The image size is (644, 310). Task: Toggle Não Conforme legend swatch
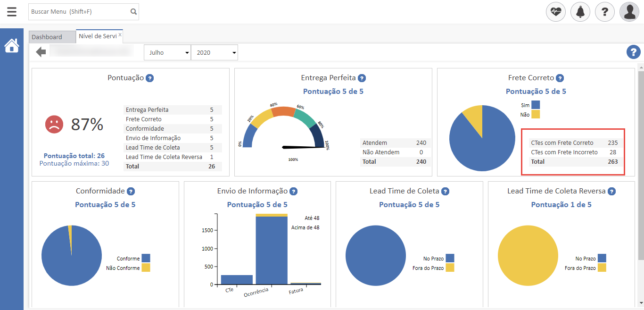tap(146, 268)
